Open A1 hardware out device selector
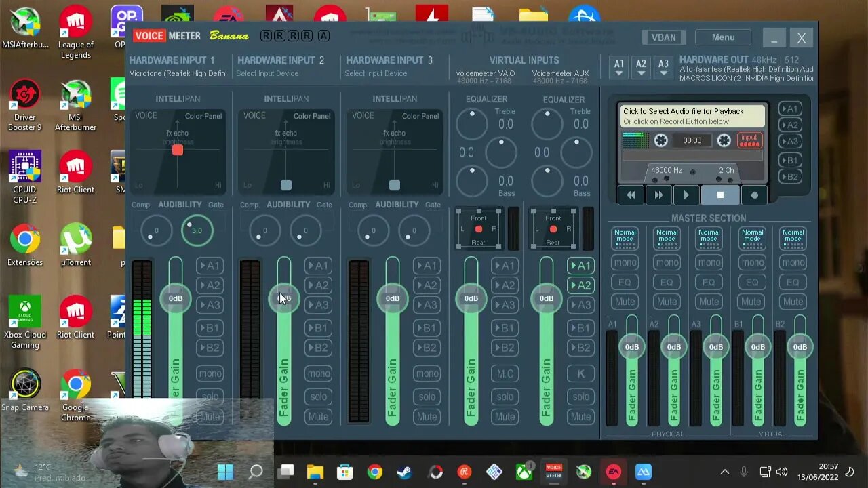The width and height of the screenshot is (868, 488). [619, 67]
